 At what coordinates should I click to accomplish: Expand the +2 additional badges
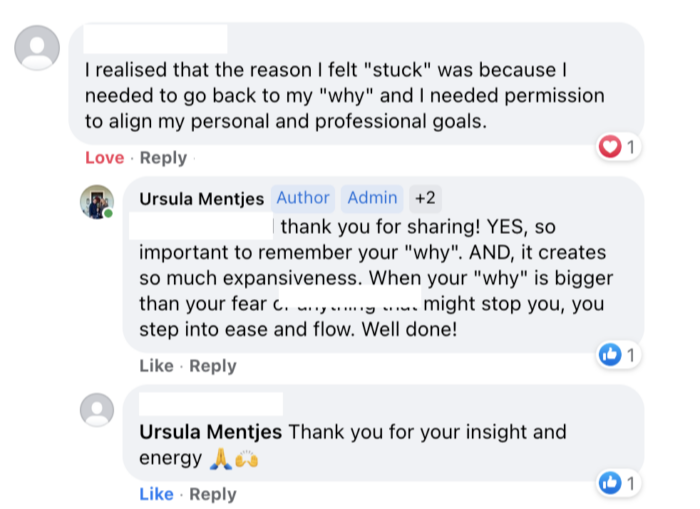point(425,198)
